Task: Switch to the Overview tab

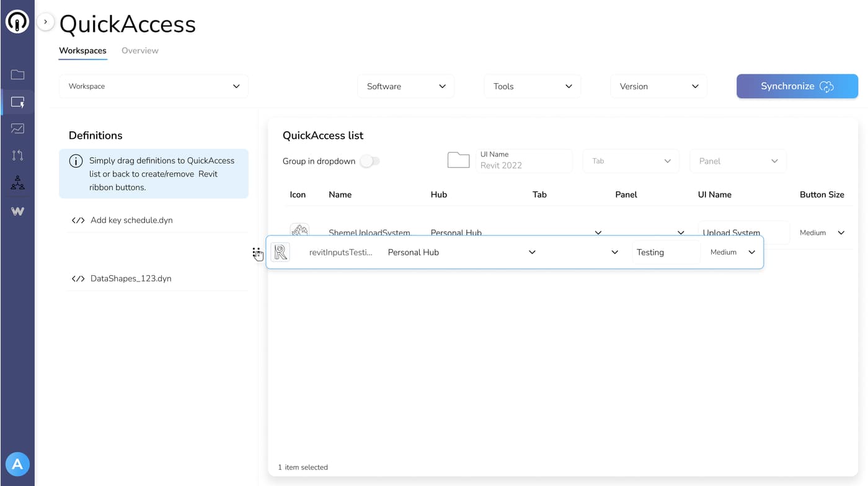Action: [139, 51]
